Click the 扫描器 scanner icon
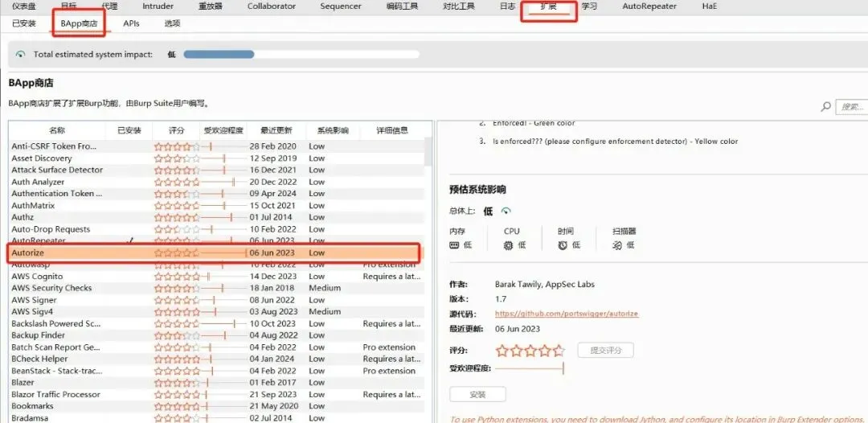This screenshot has width=868, height=423. (x=617, y=245)
